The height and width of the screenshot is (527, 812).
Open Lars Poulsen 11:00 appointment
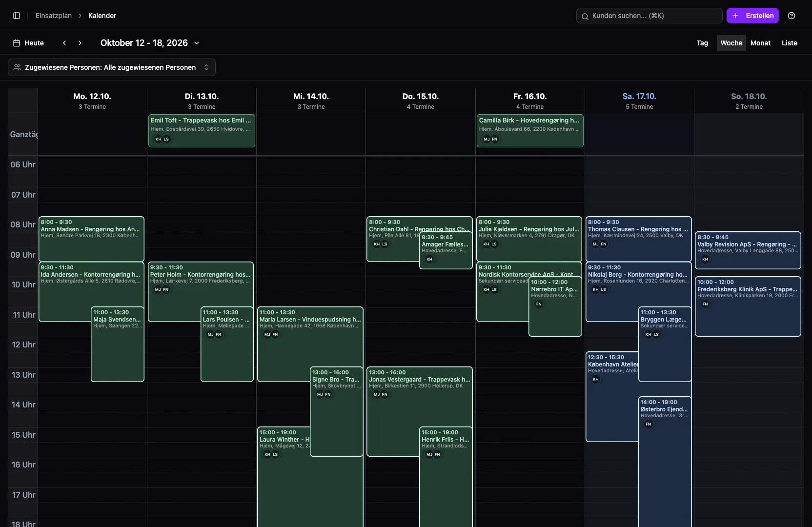[x=227, y=344]
